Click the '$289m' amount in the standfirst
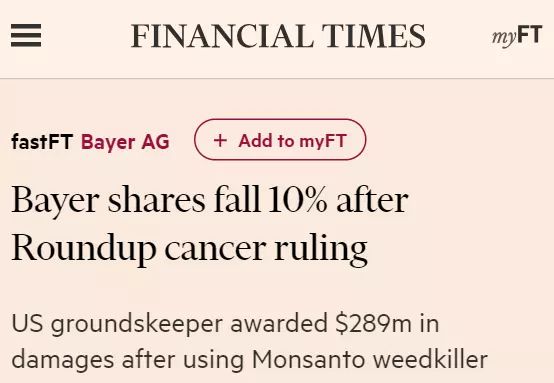This screenshot has width=554, height=383. pyautogui.click(x=373, y=324)
